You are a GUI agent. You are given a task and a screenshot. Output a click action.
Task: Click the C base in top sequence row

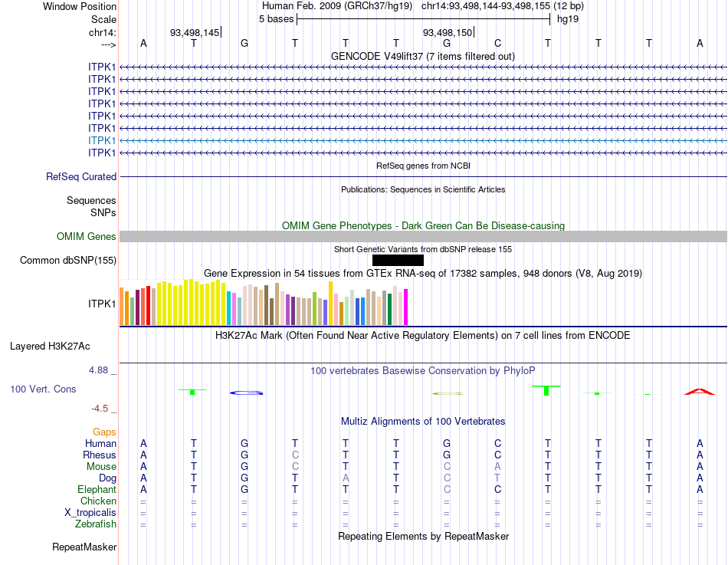(x=497, y=43)
